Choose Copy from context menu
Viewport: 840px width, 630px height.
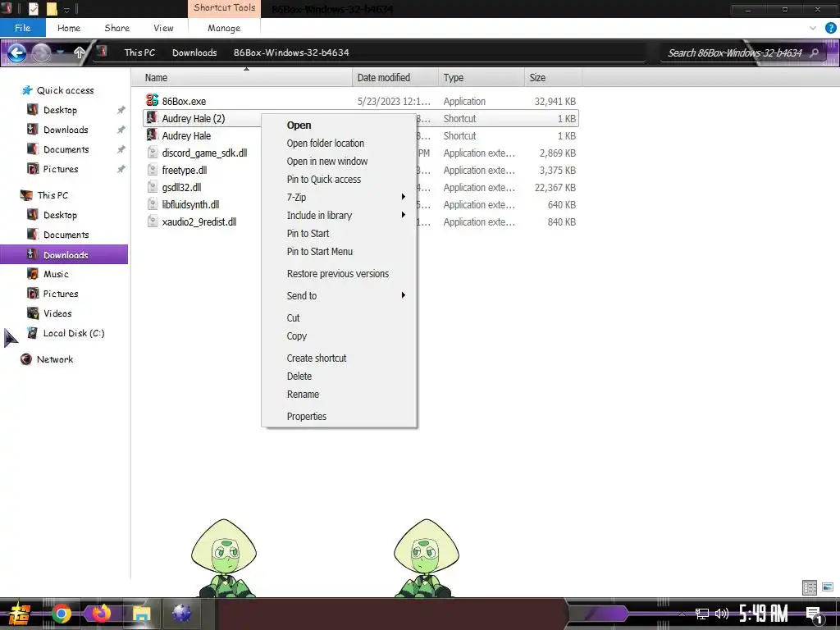(297, 336)
